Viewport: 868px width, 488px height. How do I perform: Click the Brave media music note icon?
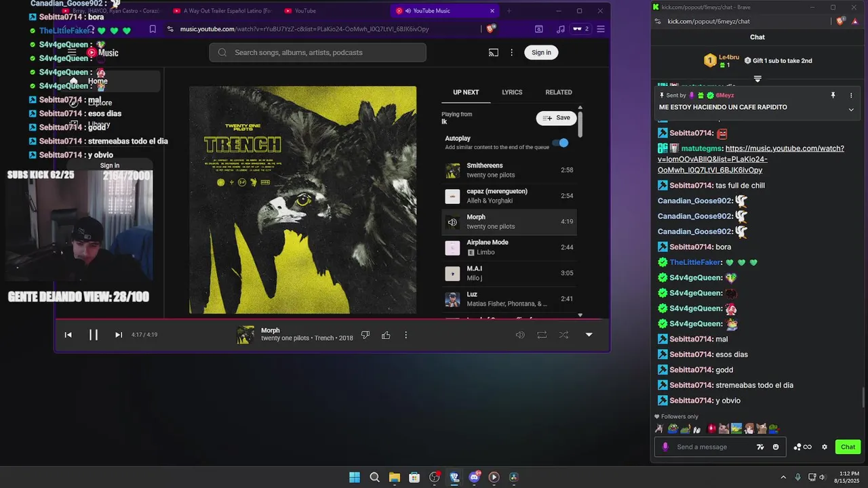[560, 29]
